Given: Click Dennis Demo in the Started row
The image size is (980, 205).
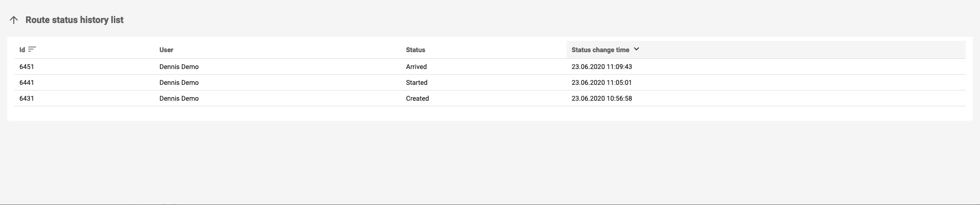Looking at the screenshot, I should tap(179, 83).
